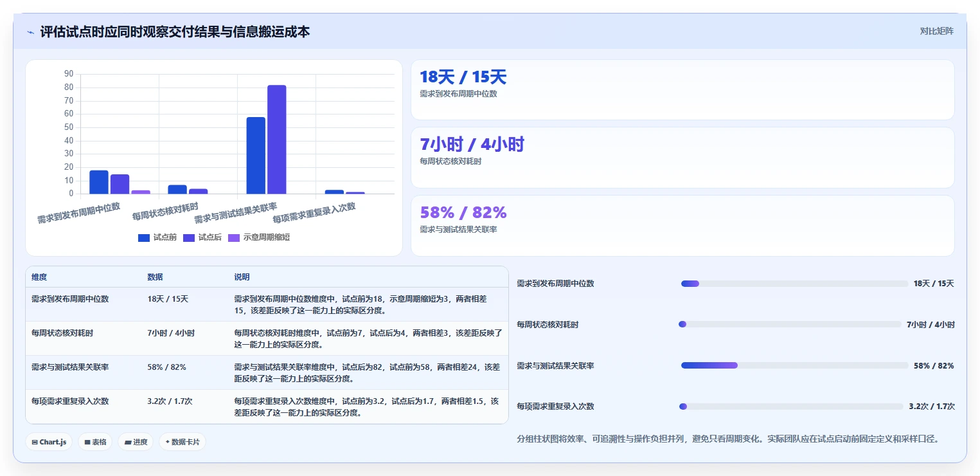Click the 试点前 bar for 每周状态核对耗时
Viewport: 980px width, 476px height.
177,189
